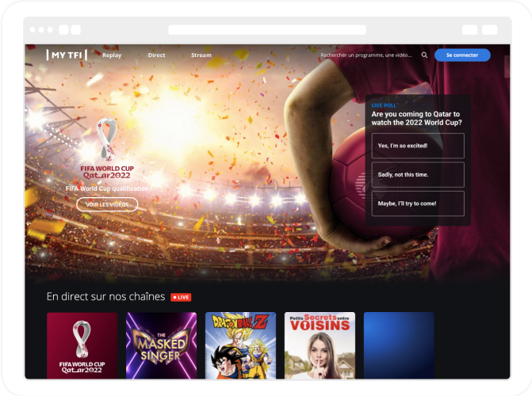Click the FIFA World Cup Qatar 2022 hero logo
Viewport: 532px width, 396px height.
point(107,148)
